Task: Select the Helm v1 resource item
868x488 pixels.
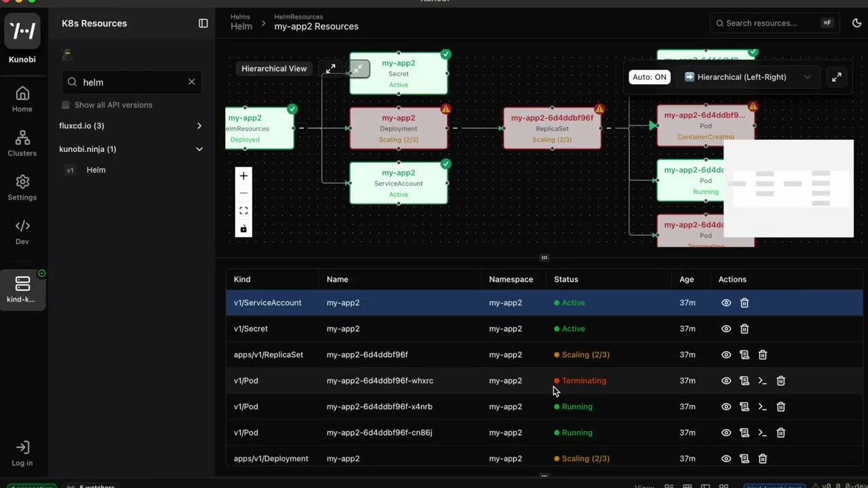Action: pyautogui.click(x=96, y=170)
